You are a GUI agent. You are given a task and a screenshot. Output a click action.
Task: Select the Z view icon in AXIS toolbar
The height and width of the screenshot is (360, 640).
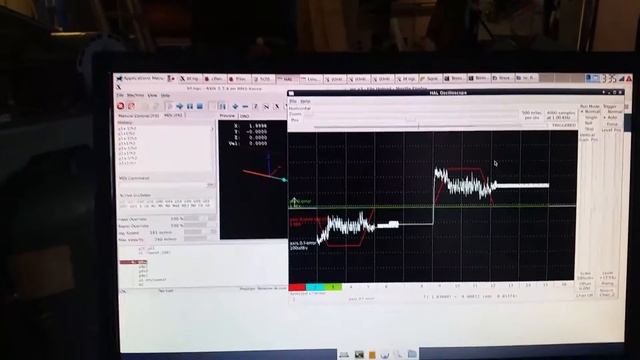pos(256,107)
